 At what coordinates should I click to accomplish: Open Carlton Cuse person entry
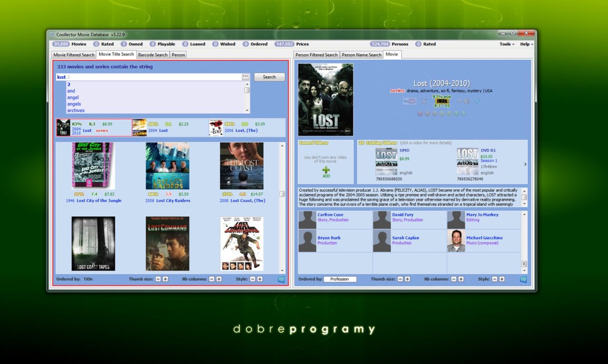[335, 219]
